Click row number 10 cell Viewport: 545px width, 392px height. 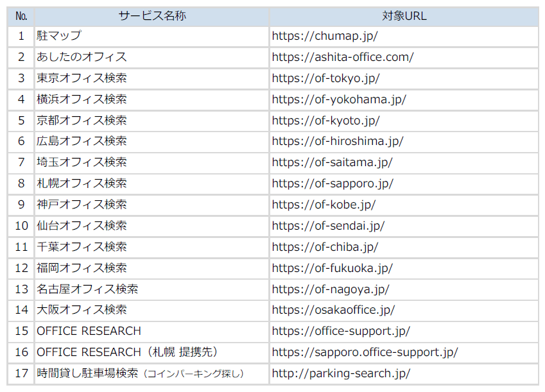pyautogui.click(x=21, y=226)
